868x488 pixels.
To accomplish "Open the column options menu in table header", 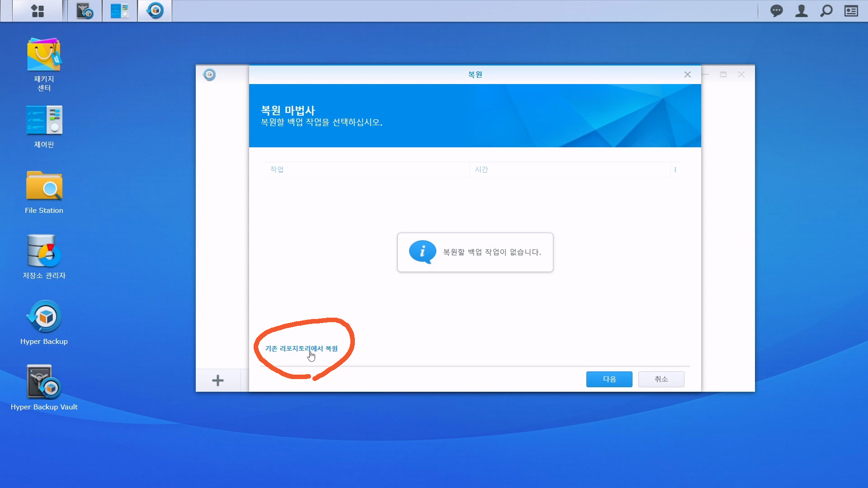I will pos(675,170).
